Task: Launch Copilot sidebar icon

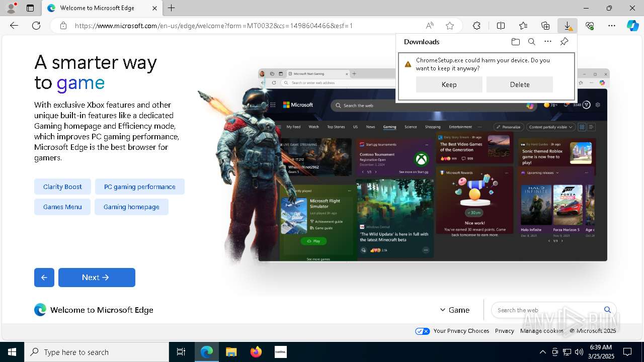Action: pos(632,26)
